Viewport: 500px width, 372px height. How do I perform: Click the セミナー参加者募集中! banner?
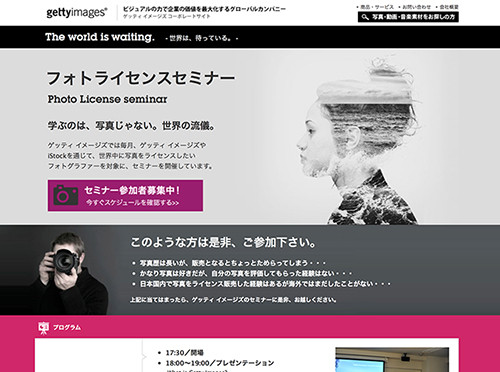(125, 196)
